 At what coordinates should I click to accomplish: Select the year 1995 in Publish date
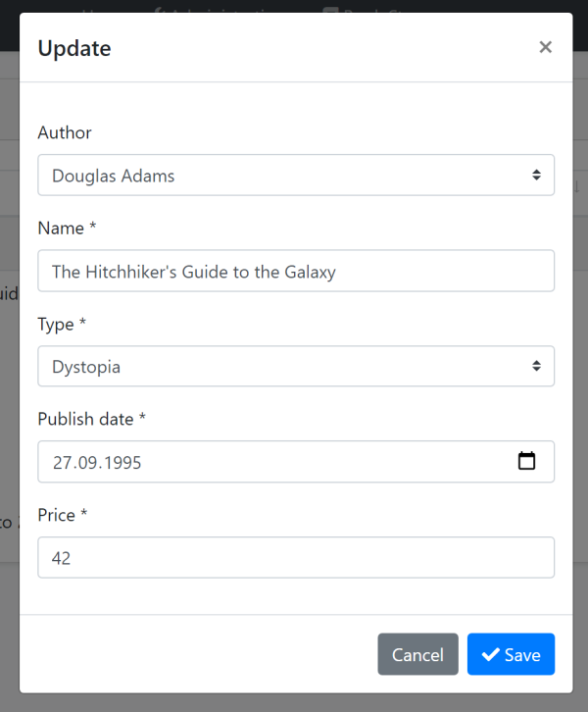(121, 462)
